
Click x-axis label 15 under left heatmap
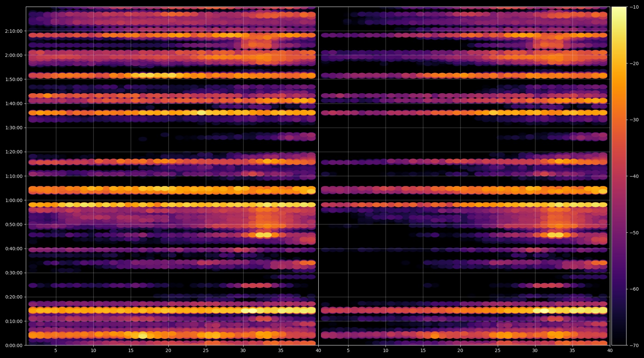(x=131, y=351)
